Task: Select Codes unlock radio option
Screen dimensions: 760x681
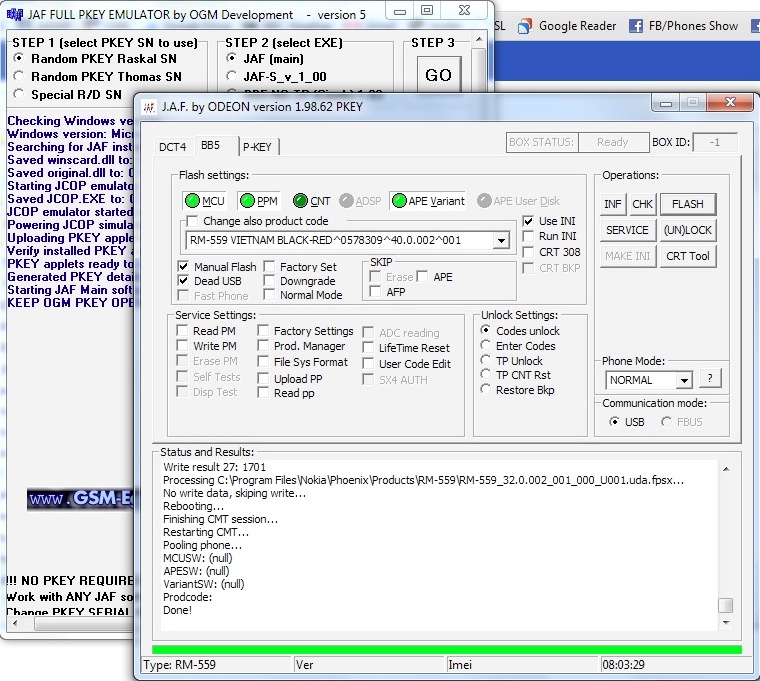Action: (486, 330)
